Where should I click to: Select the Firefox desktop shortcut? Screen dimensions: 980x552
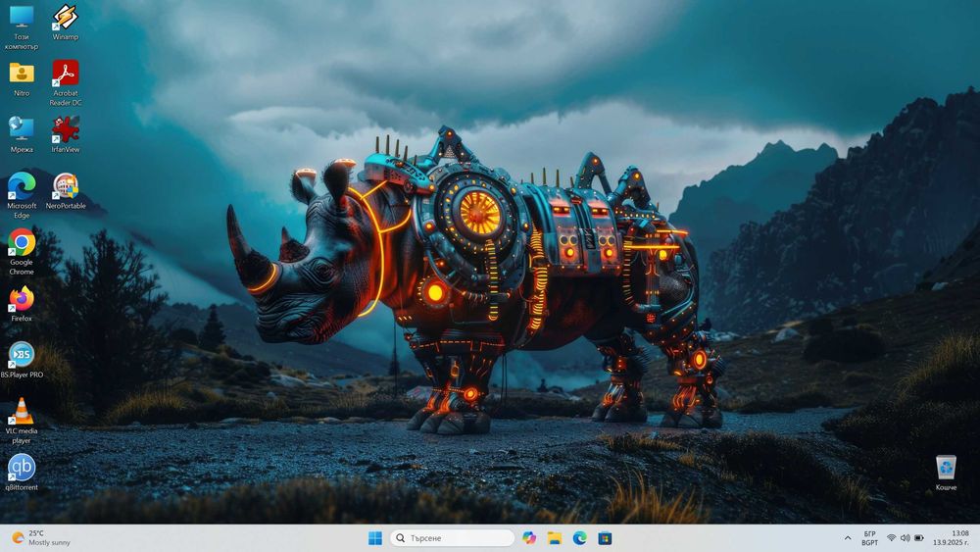(x=22, y=304)
